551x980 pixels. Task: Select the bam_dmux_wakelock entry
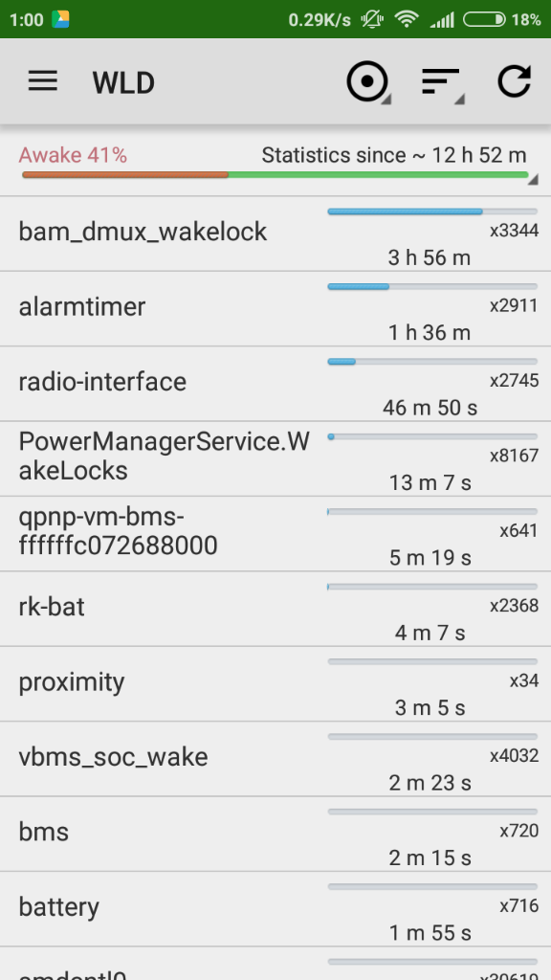click(x=275, y=234)
